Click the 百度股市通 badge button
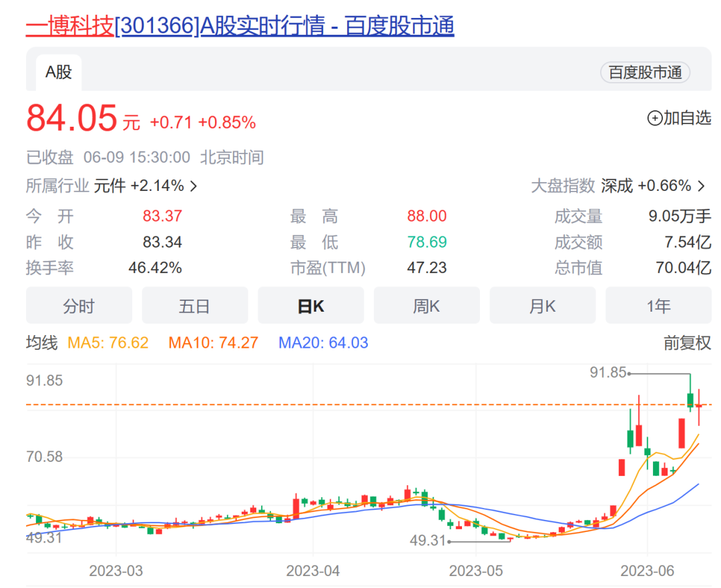 (645, 72)
